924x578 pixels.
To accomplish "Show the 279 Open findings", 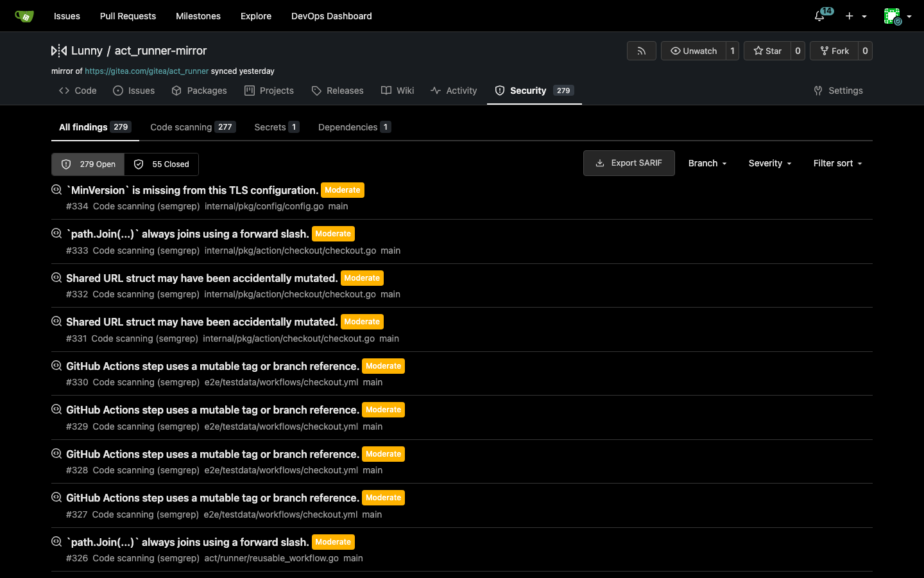I will click(88, 164).
